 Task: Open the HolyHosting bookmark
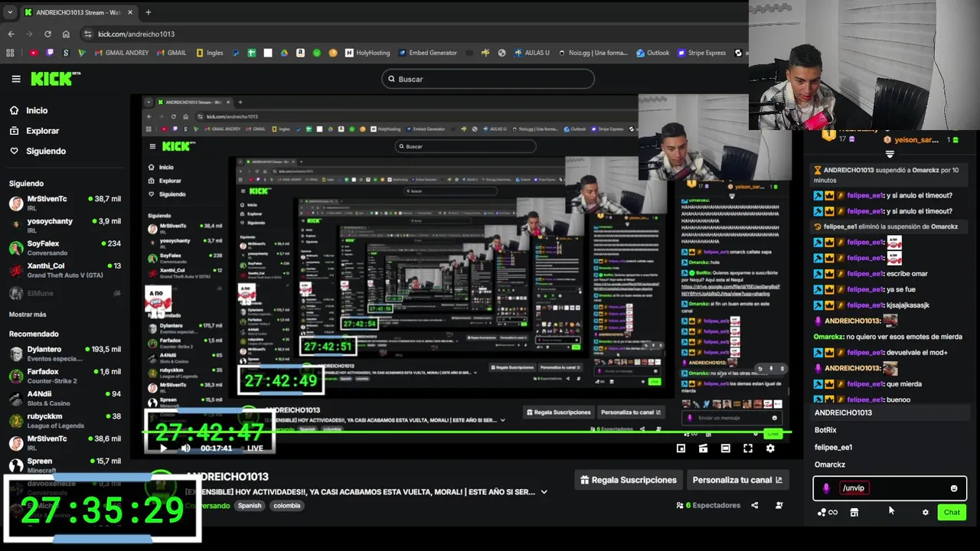[x=367, y=53]
